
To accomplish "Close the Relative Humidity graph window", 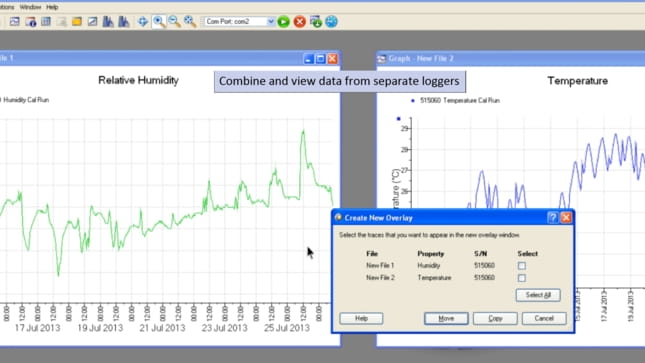I will point(332,59).
